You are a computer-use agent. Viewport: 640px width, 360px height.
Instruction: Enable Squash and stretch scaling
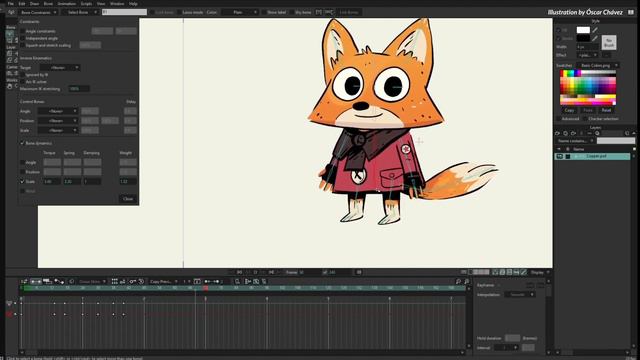tap(22, 45)
